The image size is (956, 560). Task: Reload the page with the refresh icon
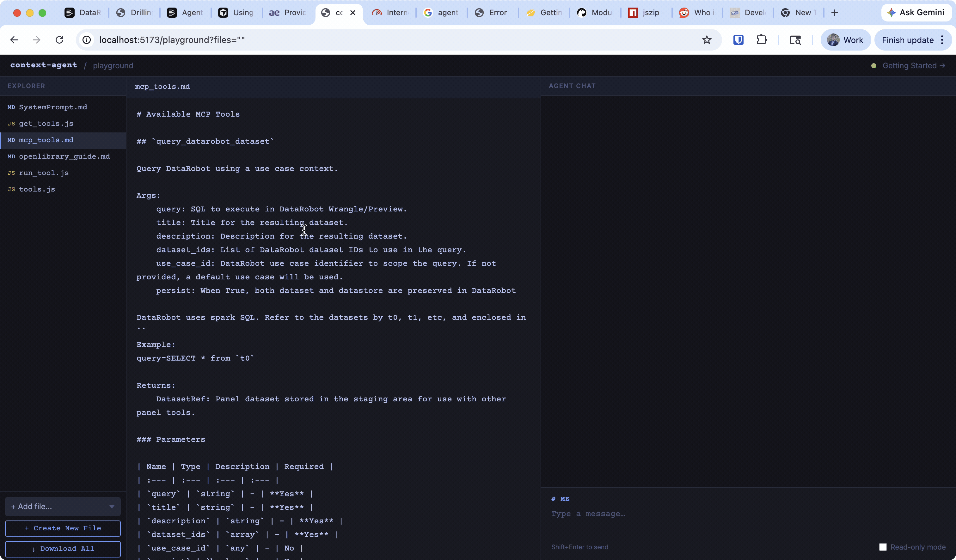click(x=59, y=40)
